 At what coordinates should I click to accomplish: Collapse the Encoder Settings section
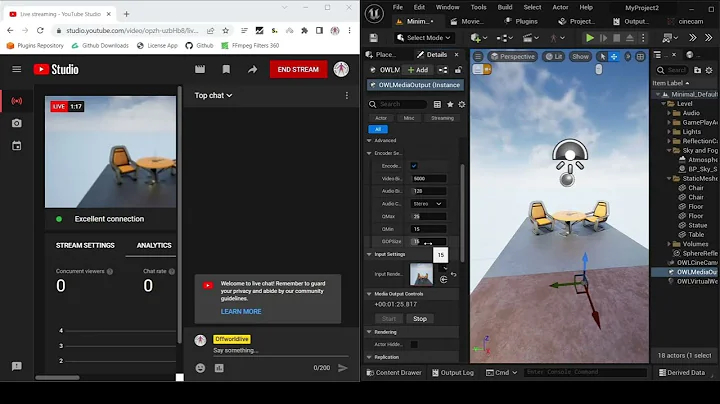pyautogui.click(x=369, y=153)
